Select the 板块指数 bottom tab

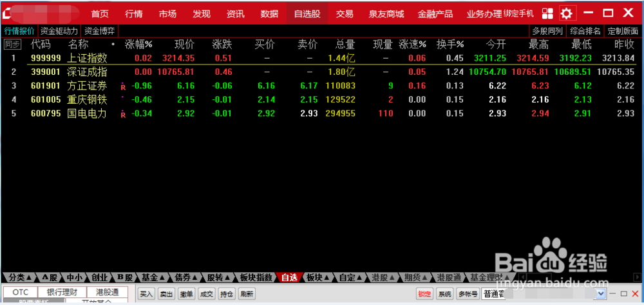click(256, 277)
